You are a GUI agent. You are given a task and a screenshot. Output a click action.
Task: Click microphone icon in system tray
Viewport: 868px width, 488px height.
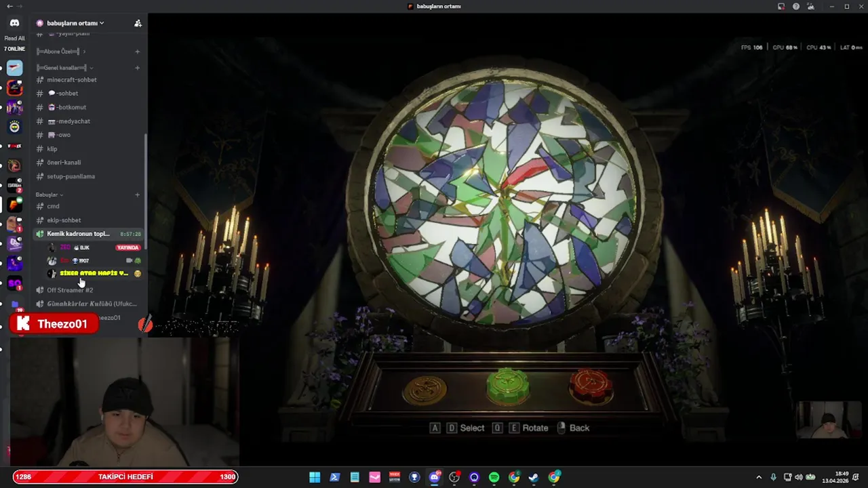[x=773, y=477]
